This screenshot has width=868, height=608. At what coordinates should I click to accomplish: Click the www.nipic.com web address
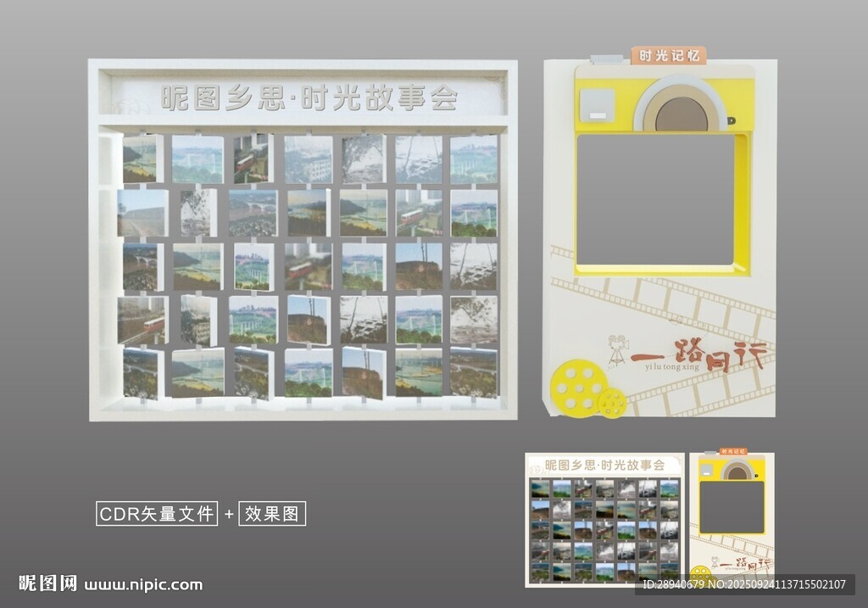tap(143, 585)
